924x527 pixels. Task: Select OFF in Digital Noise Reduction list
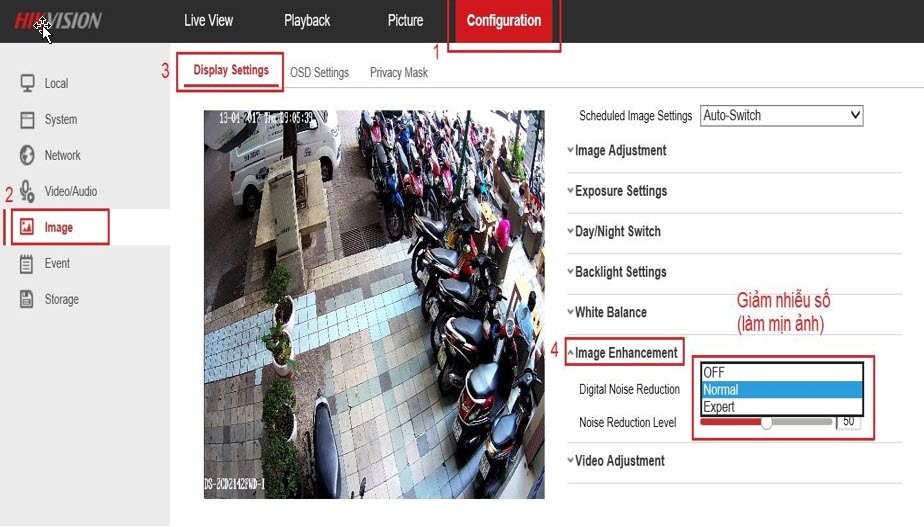click(780, 373)
